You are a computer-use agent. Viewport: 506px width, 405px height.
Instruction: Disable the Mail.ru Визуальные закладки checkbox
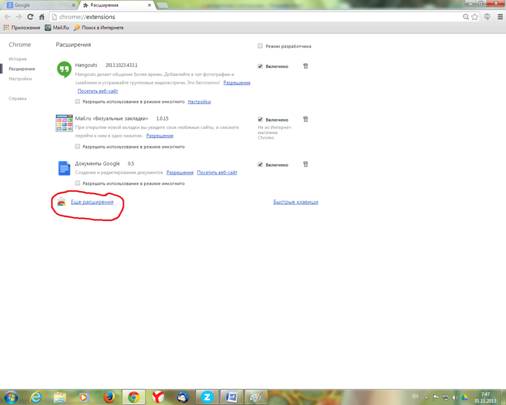pyautogui.click(x=260, y=119)
